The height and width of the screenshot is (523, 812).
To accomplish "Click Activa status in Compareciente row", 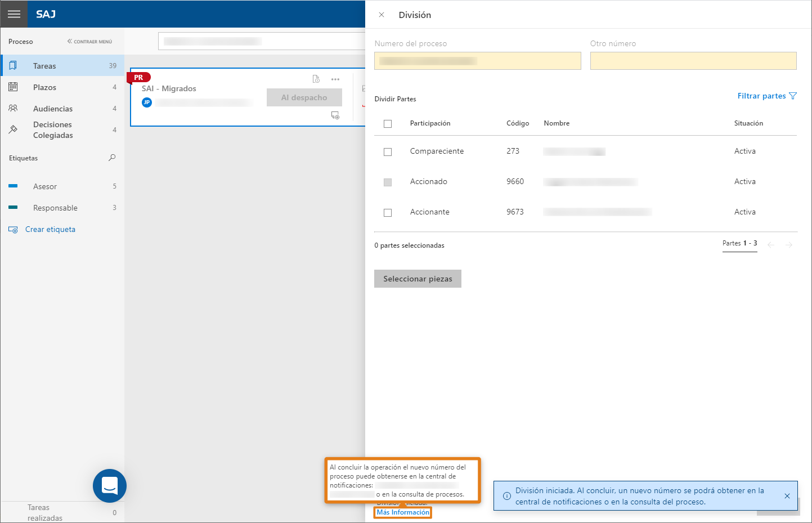I will tap(744, 151).
